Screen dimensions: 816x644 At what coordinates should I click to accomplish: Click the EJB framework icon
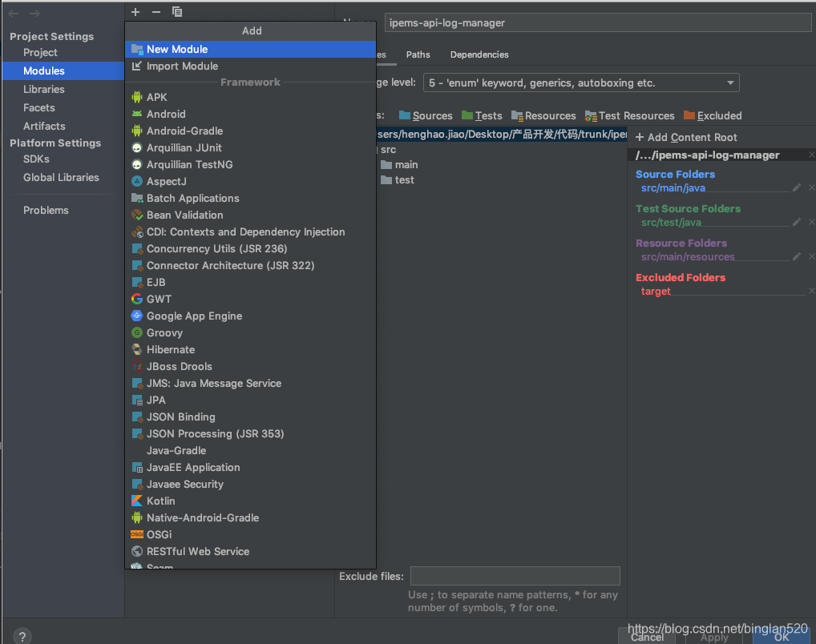tap(137, 283)
